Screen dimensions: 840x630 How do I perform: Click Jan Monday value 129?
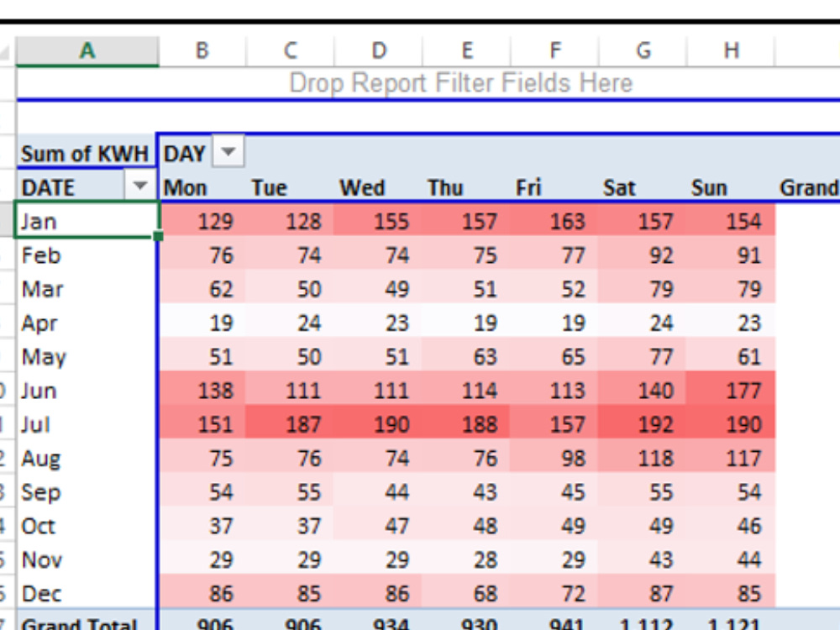tap(202, 221)
